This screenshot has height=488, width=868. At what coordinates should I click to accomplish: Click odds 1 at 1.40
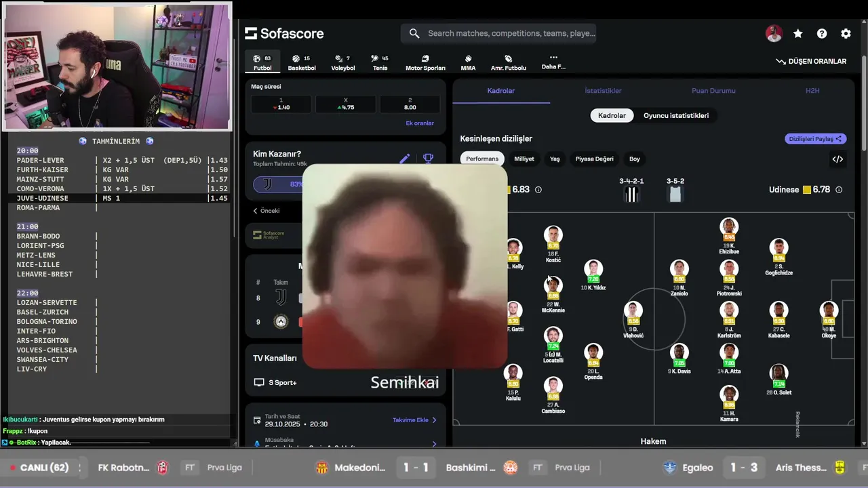coord(281,104)
